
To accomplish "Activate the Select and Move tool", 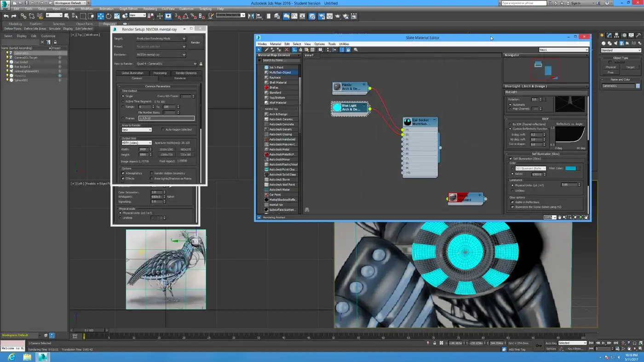I will (101, 16).
